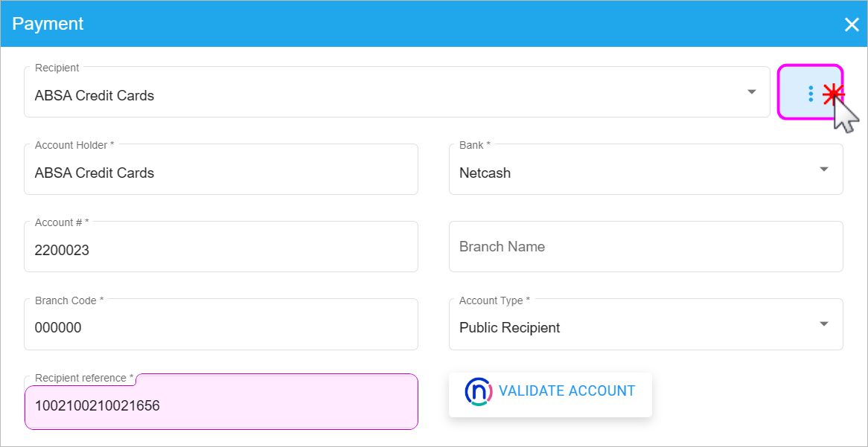Click the 'Netcash' value in Bank field
The height and width of the screenshot is (447, 868).
485,173
